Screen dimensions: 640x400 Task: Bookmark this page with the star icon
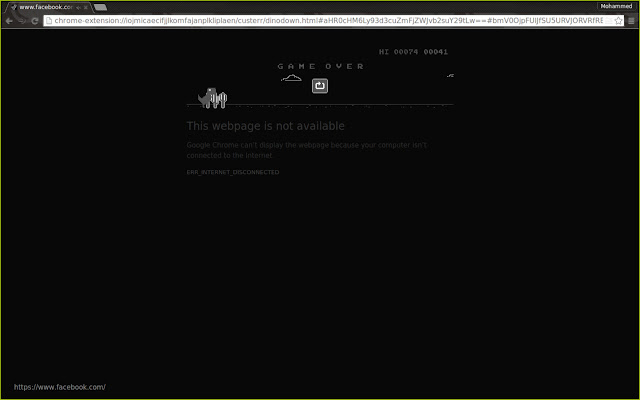(x=618, y=21)
